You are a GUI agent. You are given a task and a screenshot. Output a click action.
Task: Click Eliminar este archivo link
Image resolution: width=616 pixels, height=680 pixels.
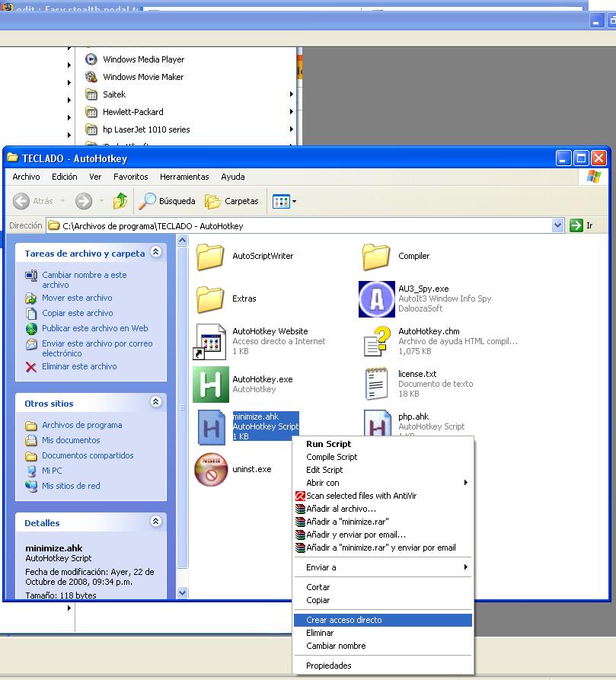pos(79,366)
